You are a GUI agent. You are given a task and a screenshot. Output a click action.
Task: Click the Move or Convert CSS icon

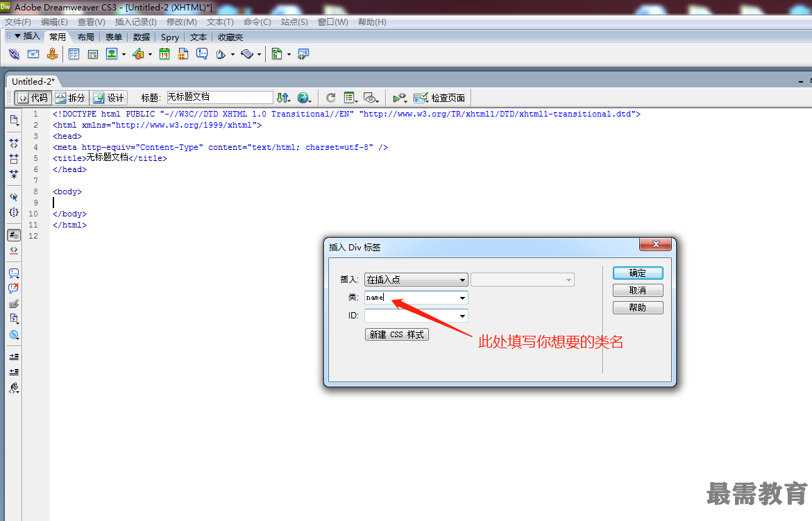[14, 334]
